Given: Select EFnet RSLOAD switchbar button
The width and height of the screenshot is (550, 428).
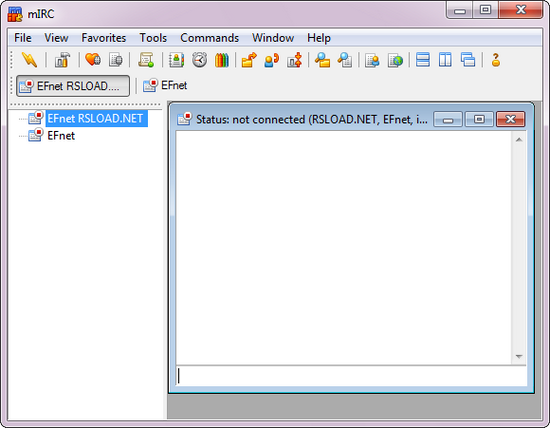Looking at the screenshot, I should point(73,86).
